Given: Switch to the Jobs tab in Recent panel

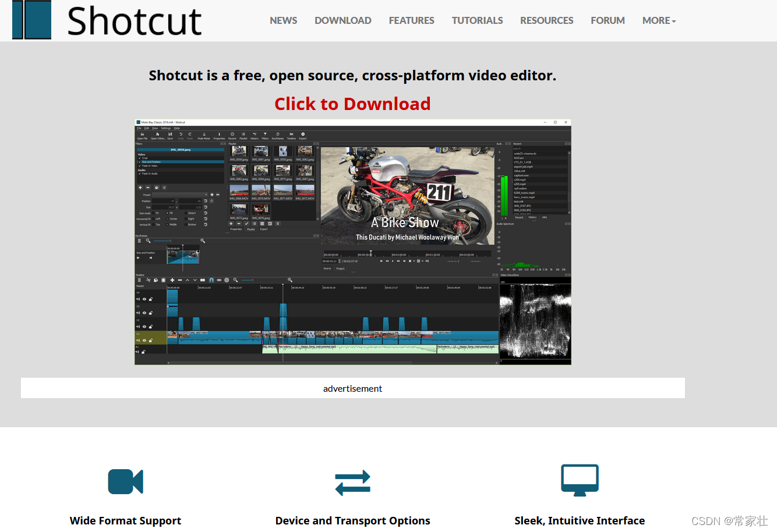Looking at the screenshot, I should pyautogui.click(x=545, y=217).
